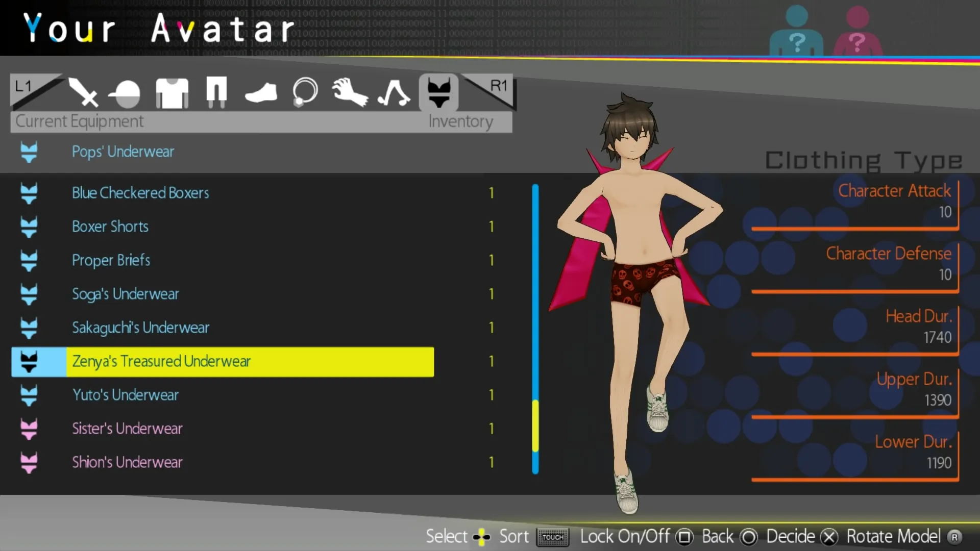Select the shoes category icon
980x551 pixels.
click(261, 93)
